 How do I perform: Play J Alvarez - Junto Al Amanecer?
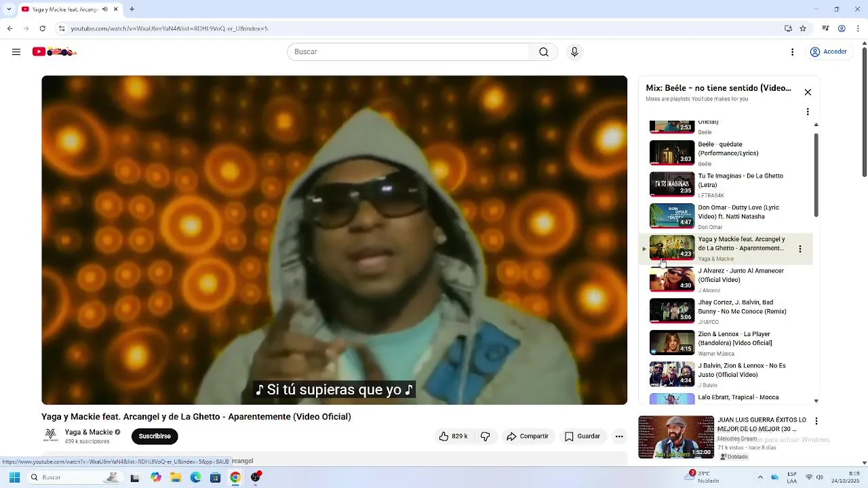pyautogui.click(x=727, y=280)
